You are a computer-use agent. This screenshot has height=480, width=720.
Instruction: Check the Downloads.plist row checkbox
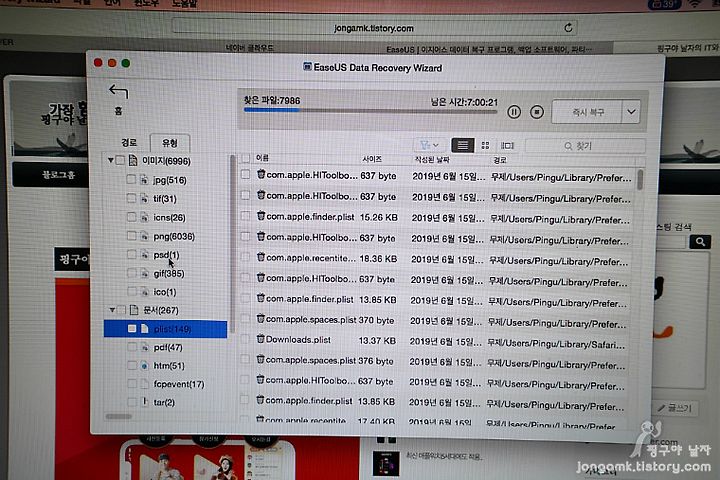point(245,339)
